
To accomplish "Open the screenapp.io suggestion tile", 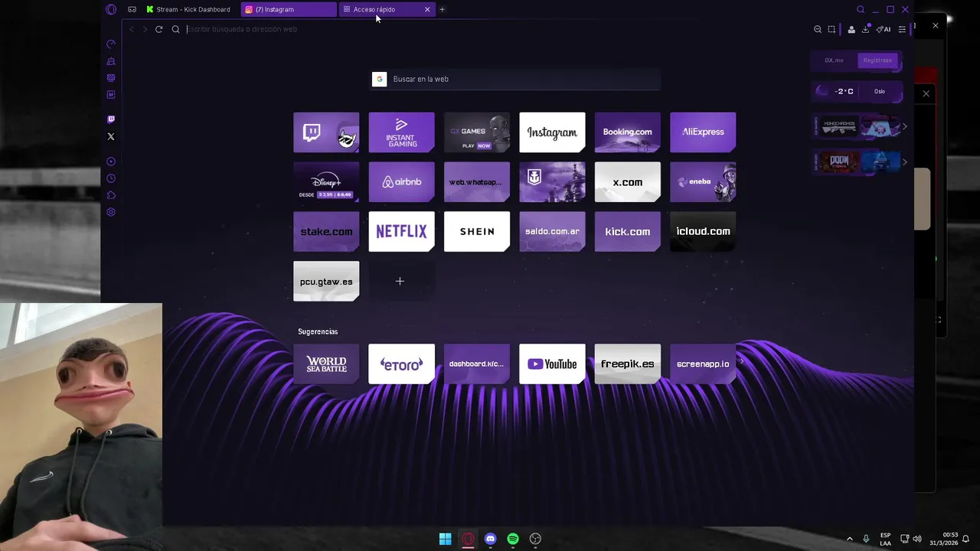I will [703, 364].
